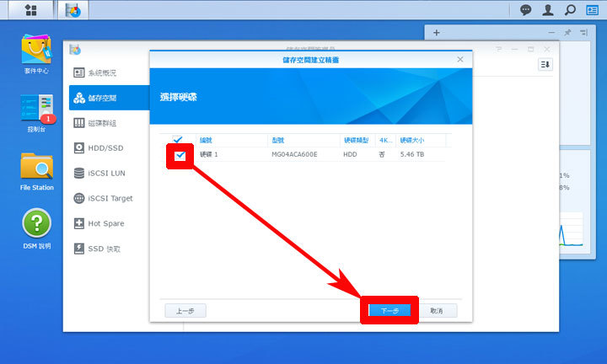Click the 5.46 TB size cell
607x364 pixels.
pos(412,154)
